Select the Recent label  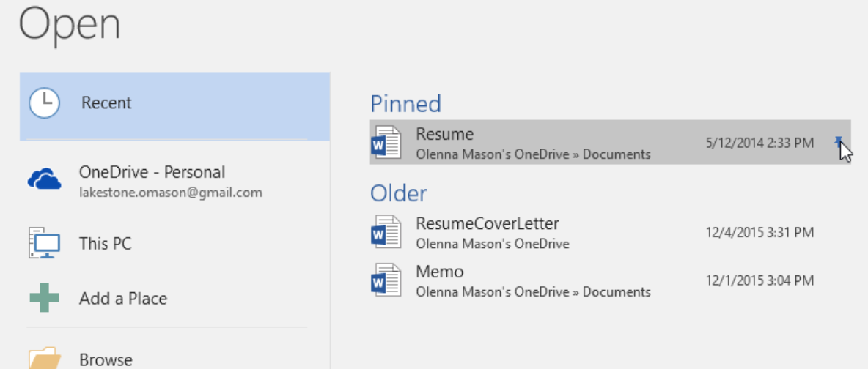(x=106, y=103)
